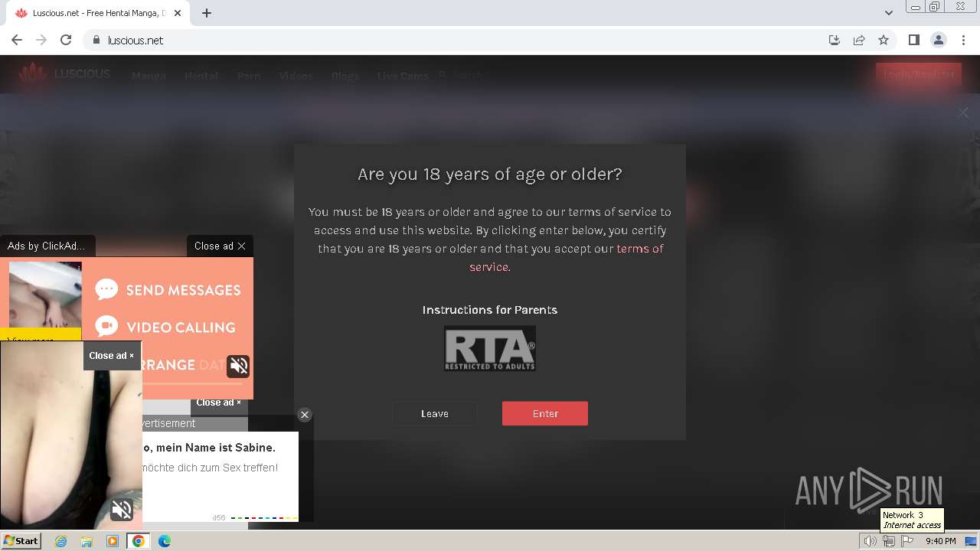
Task: Unmute the bottom-left video ad
Action: pos(122,509)
